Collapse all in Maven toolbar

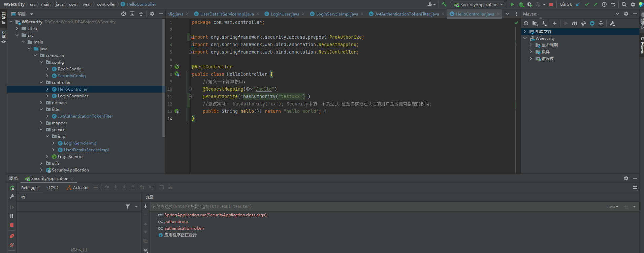pos(601,23)
